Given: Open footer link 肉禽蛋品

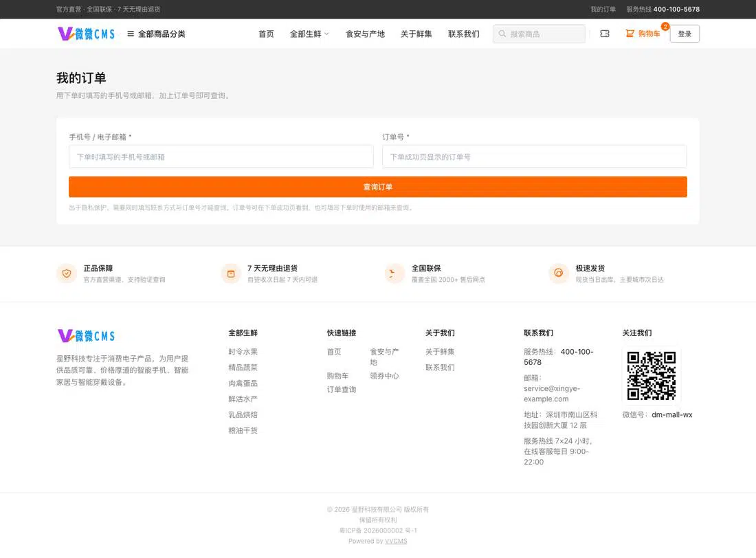Looking at the screenshot, I should tap(243, 383).
